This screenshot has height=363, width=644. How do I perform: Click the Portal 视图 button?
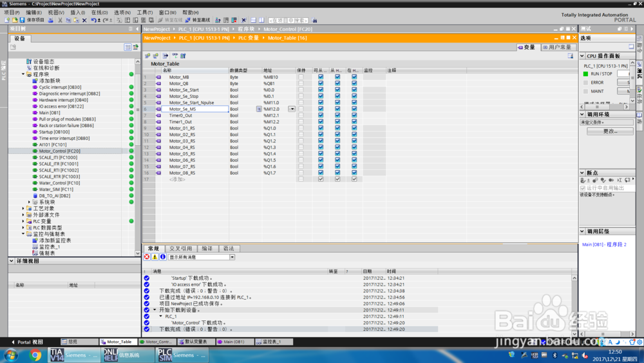coord(28,342)
